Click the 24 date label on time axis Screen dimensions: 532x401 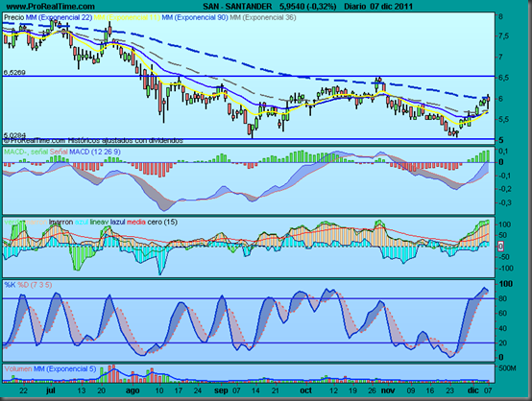(x=198, y=390)
